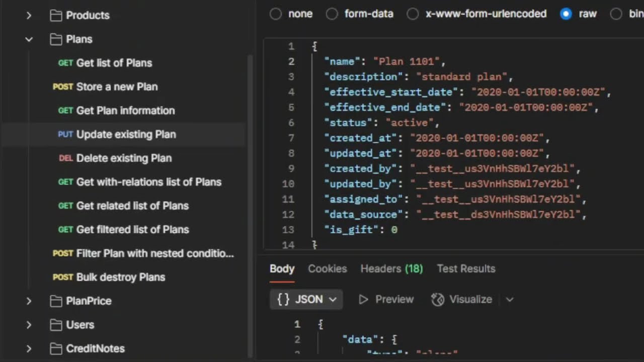Image resolution: width=644 pixels, height=362 pixels.
Task: Select the none body type
Action: coord(276,14)
